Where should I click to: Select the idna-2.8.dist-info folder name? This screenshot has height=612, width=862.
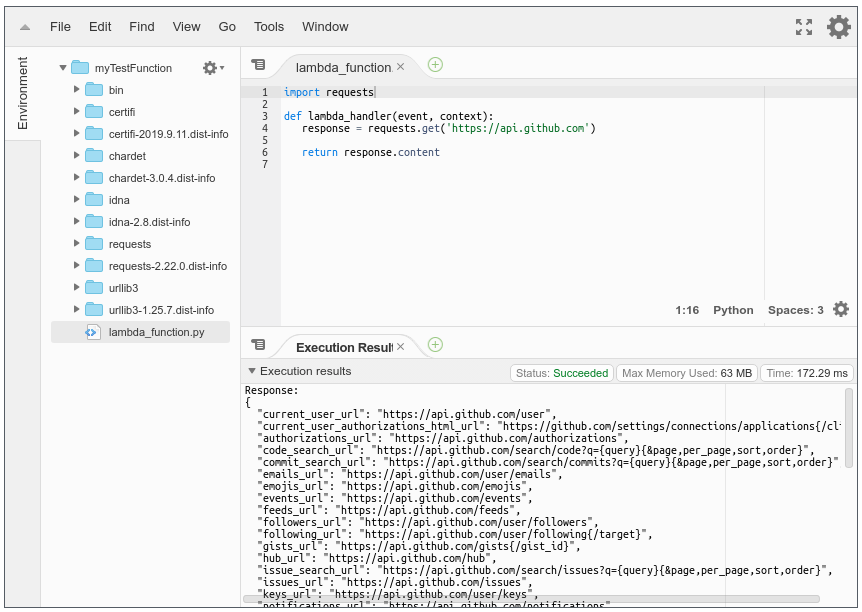[150, 222]
